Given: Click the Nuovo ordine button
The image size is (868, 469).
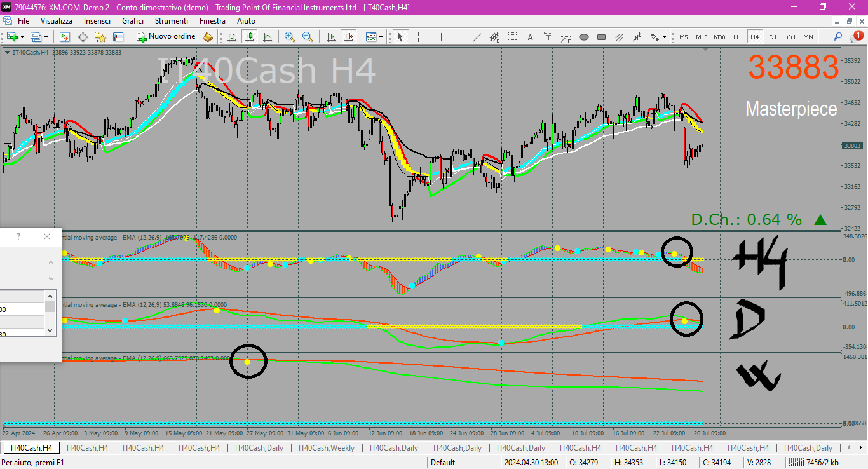Looking at the screenshot, I should pyautogui.click(x=166, y=37).
